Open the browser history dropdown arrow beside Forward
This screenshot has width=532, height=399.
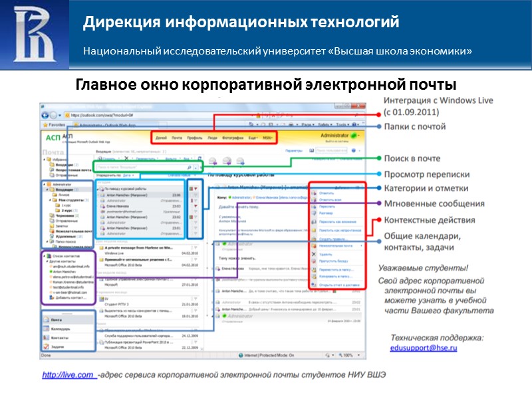(x=60, y=115)
